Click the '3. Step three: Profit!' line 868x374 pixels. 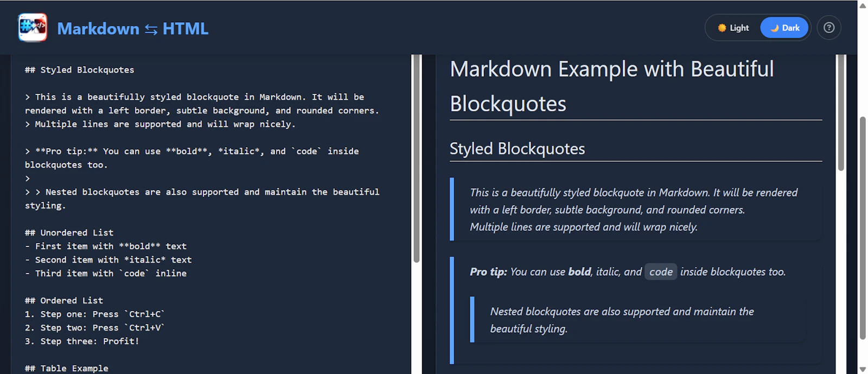pos(82,341)
